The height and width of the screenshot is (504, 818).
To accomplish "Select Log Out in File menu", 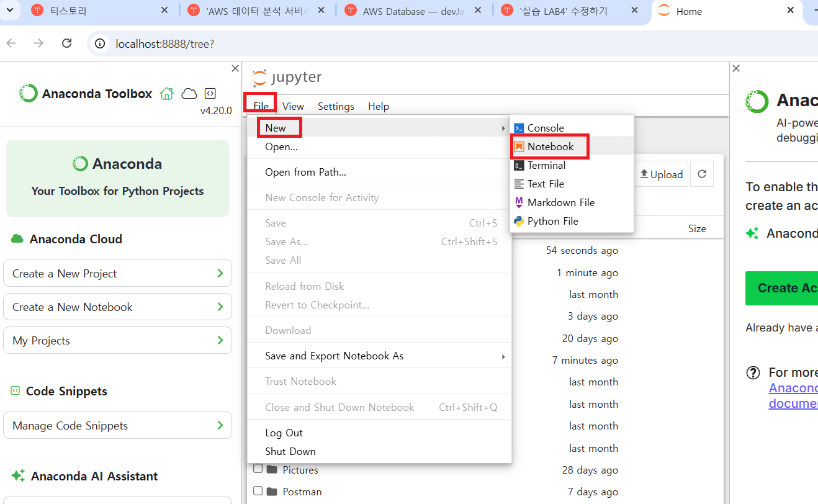I will [x=379, y=433].
